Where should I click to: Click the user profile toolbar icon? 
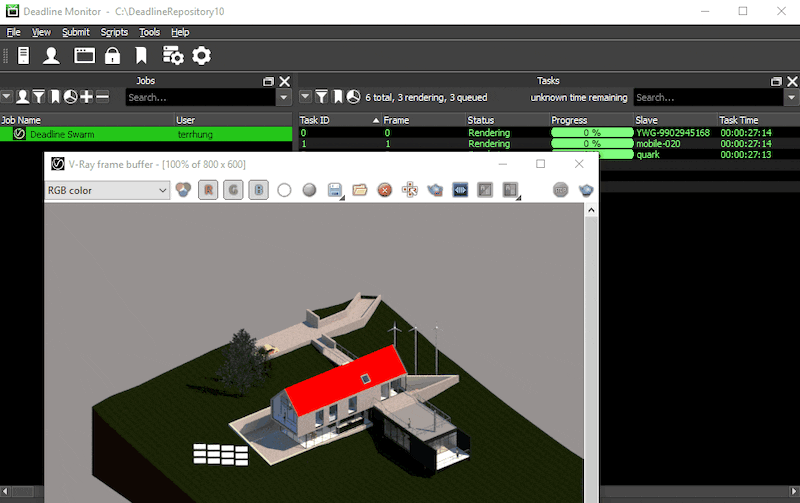51,56
